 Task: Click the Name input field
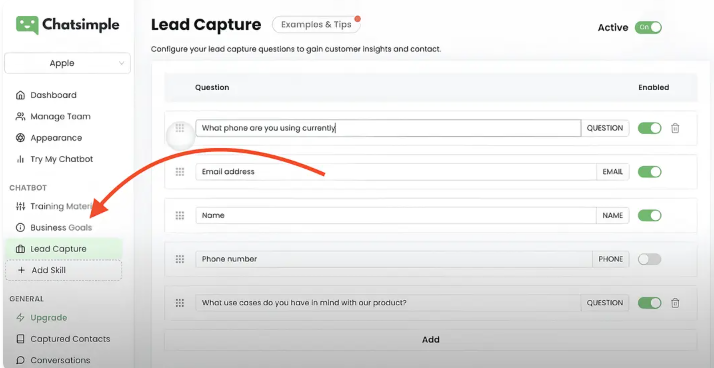click(x=396, y=215)
